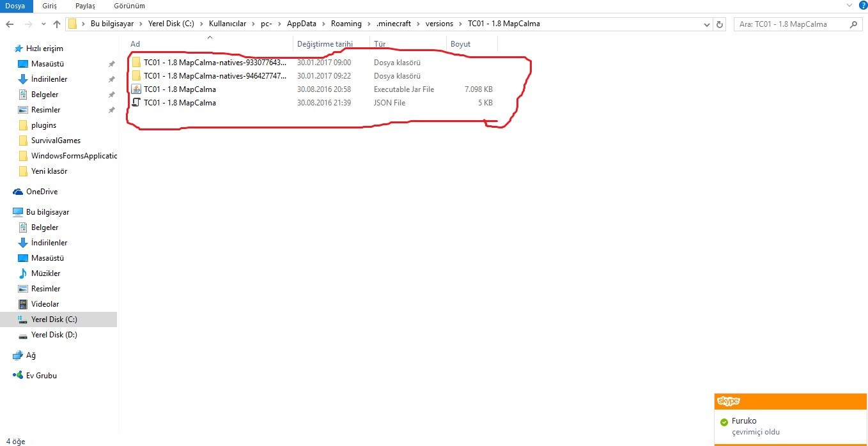Switch to the Paylaş ribbon tab
This screenshot has width=868, height=446.
[85, 6]
